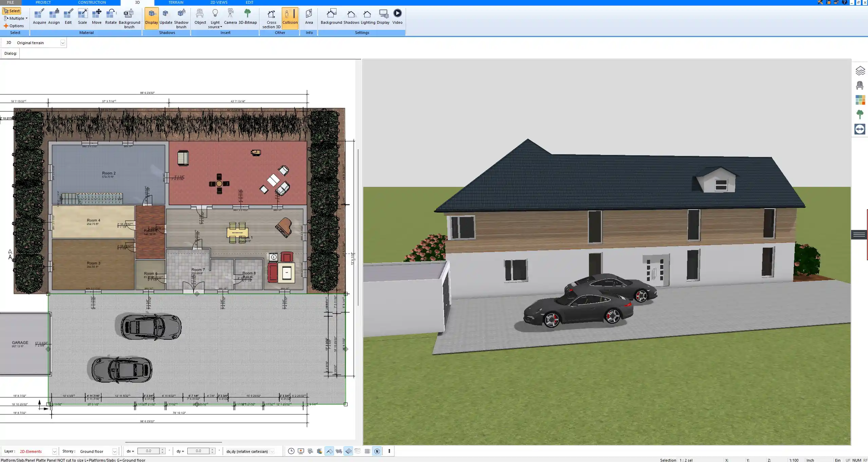Toggle the Collision option

(x=290, y=18)
